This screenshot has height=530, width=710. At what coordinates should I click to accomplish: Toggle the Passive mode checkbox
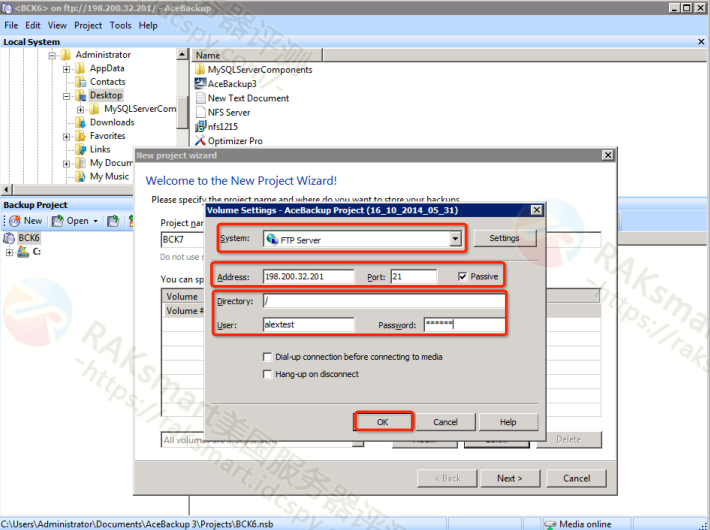click(x=462, y=276)
